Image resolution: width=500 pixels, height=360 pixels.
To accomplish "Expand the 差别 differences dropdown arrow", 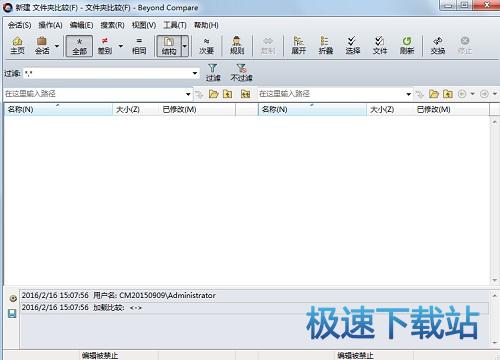I will [x=121, y=46].
